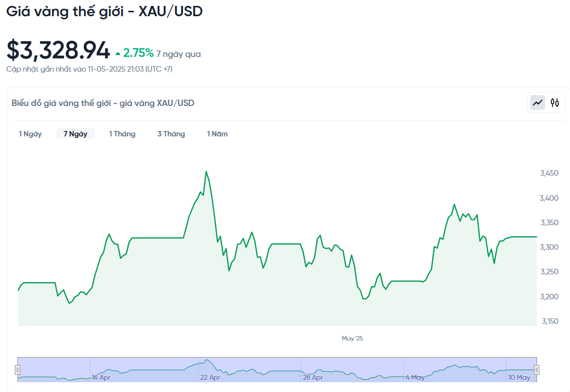Click the 3,300 y-axis label
The height and width of the screenshot is (392, 570).
549,247
